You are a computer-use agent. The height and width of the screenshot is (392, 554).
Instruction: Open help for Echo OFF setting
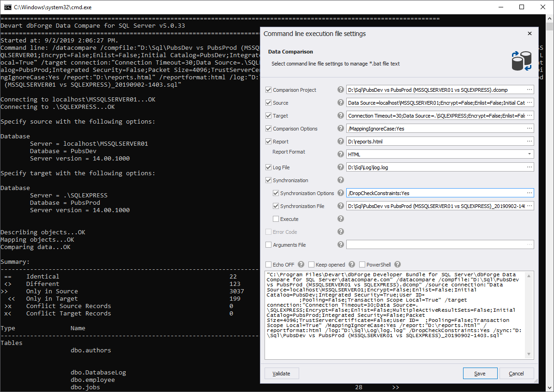point(301,264)
